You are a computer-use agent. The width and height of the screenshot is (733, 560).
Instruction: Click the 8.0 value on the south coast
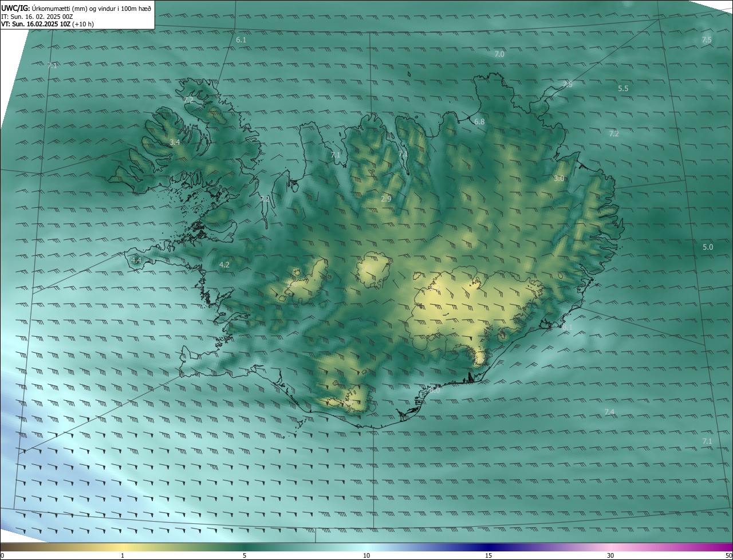coord(435,391)
